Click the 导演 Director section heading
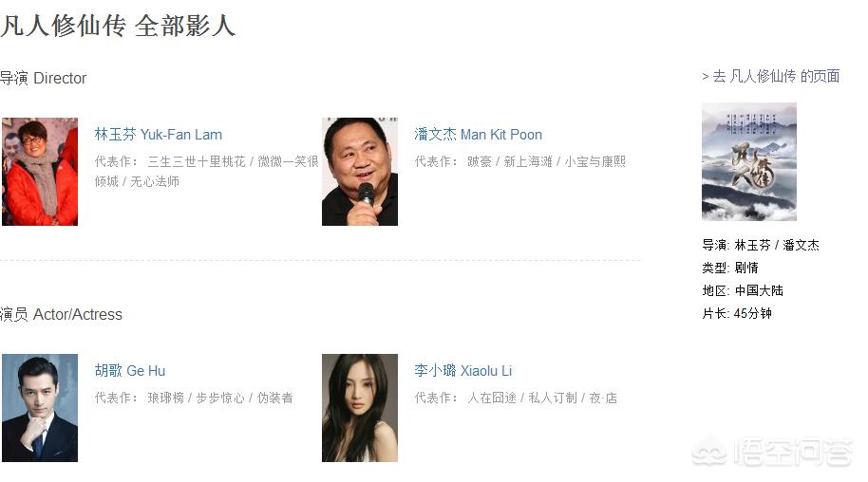The width and height of the screenshot is (868, 482). (43, 78)
